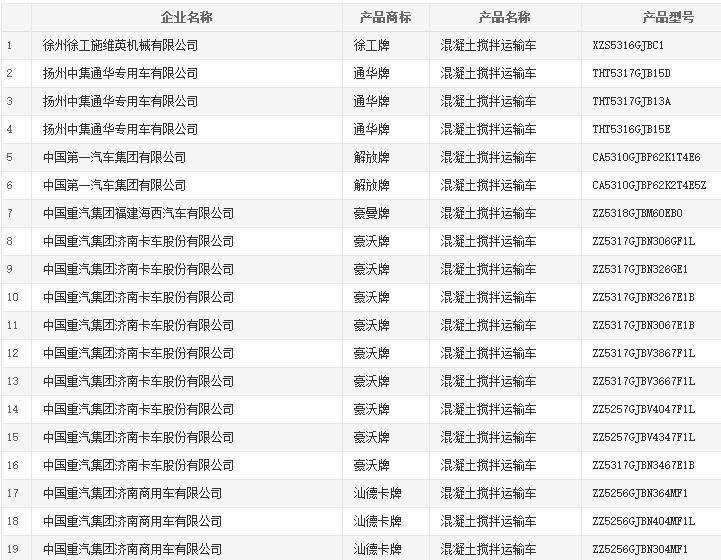
Task: Click model CA5310GJBP62K2T4E5Z
Action: tap(649, 185)
